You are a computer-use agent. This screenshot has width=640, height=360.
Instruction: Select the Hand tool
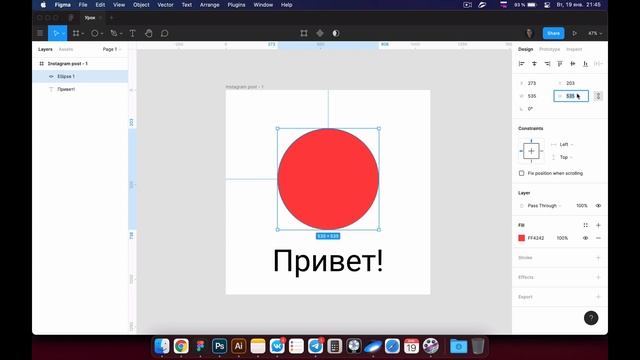click(x=149, y=33)
